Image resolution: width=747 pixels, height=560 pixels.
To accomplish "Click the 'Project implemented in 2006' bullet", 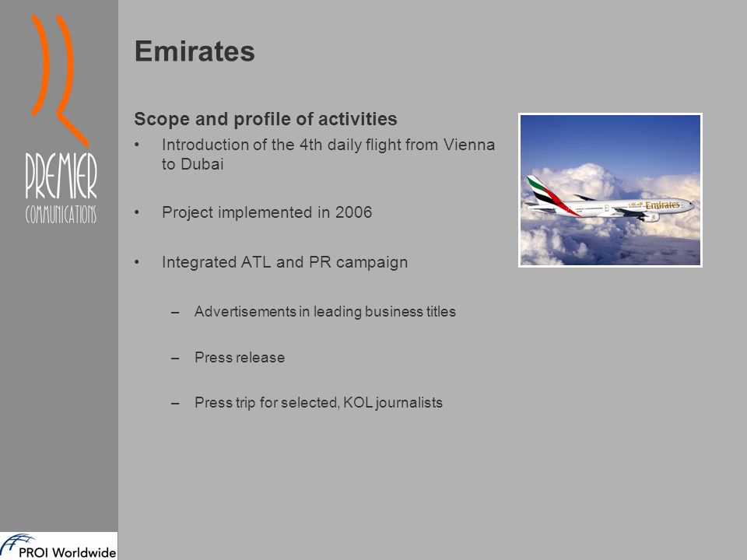I will [x=267, y=212].
